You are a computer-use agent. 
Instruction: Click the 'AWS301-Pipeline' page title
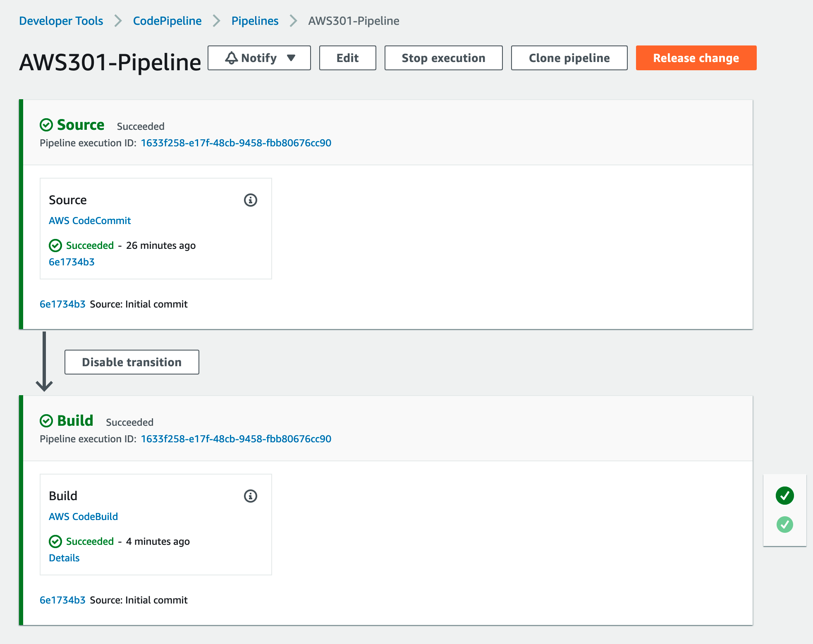pos(110,62)
